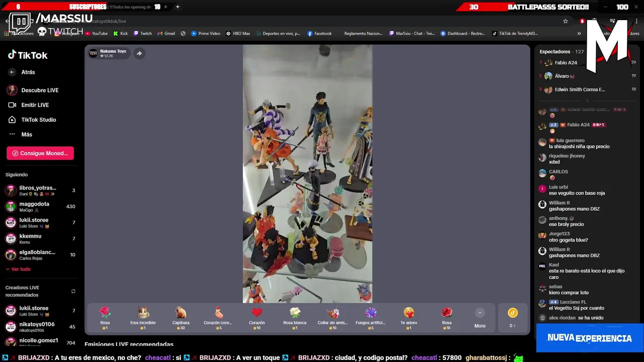
Task: Click Lucciano FL chat username
Action: click(573, 302)
